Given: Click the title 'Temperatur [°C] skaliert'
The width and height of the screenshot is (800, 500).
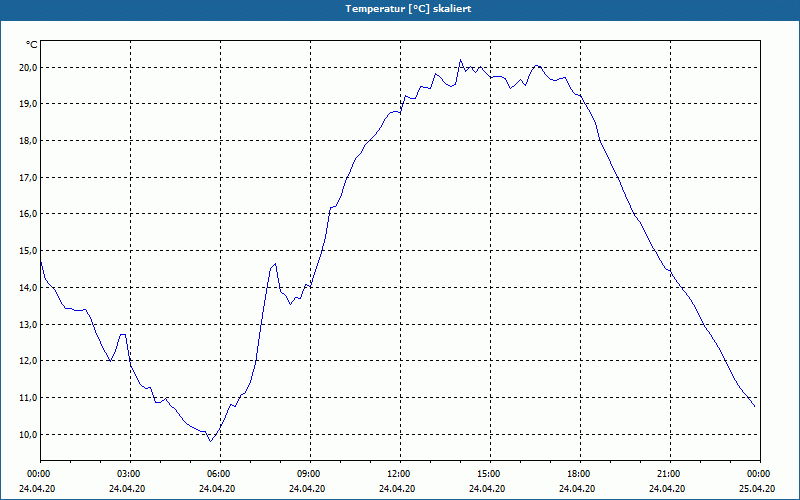Looking at the screenshot, I should (408, 9).
